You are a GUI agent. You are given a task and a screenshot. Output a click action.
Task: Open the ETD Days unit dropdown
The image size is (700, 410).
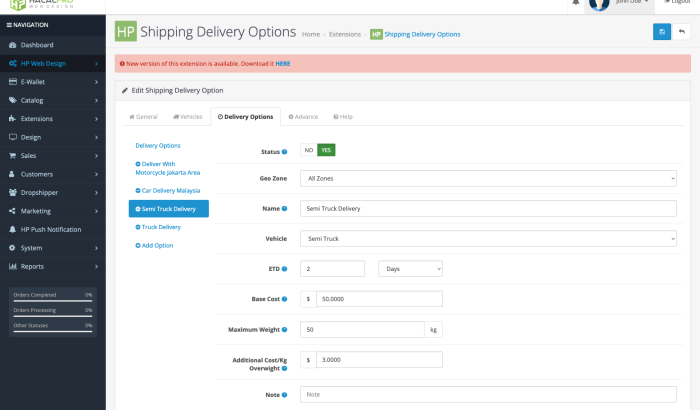pos(410,269)
